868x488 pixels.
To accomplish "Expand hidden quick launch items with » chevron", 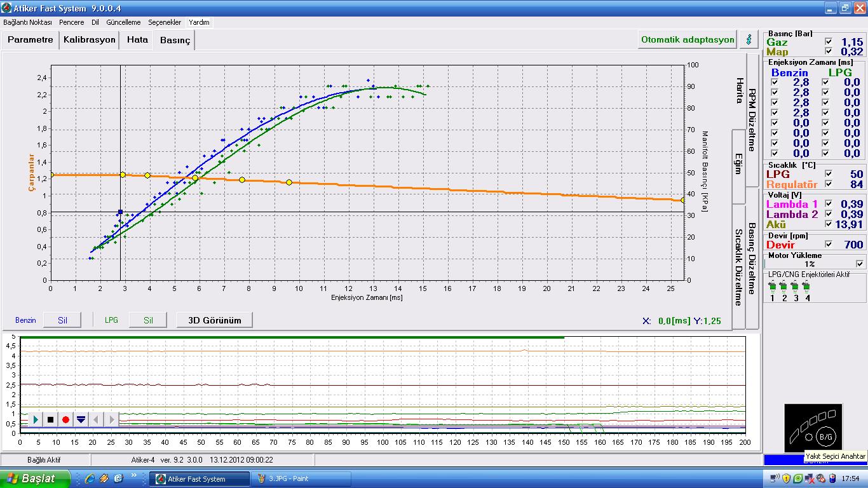I will pyautogui.click(x=134, y=475).
